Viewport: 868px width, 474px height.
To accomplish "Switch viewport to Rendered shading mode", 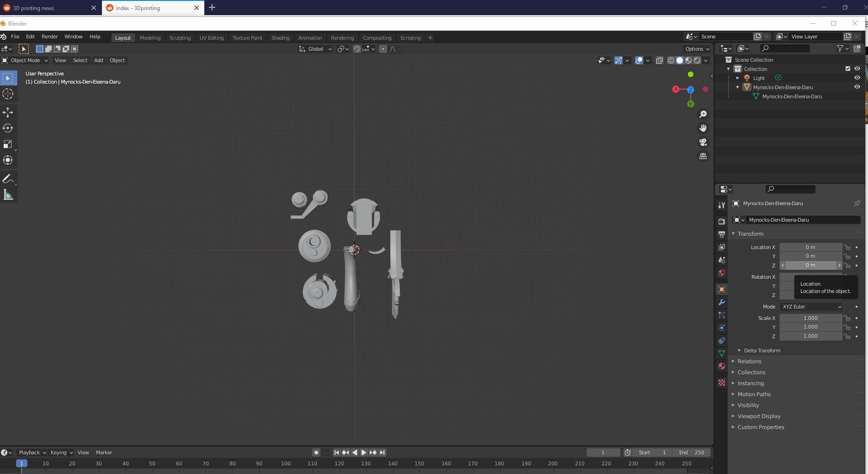I will tap(697, 60).
